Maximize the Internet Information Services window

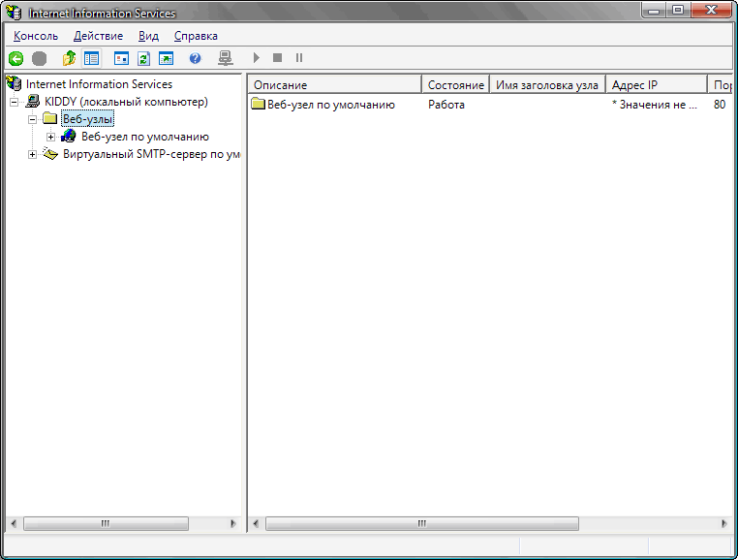[678, 11]
